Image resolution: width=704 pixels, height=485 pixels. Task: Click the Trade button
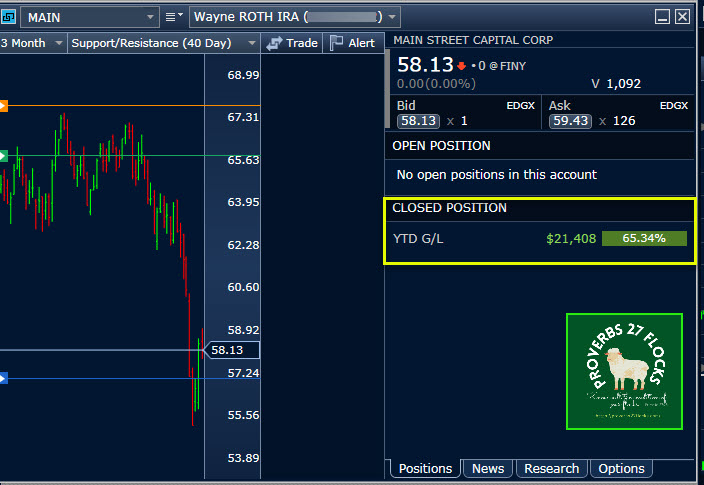[292, 43]
